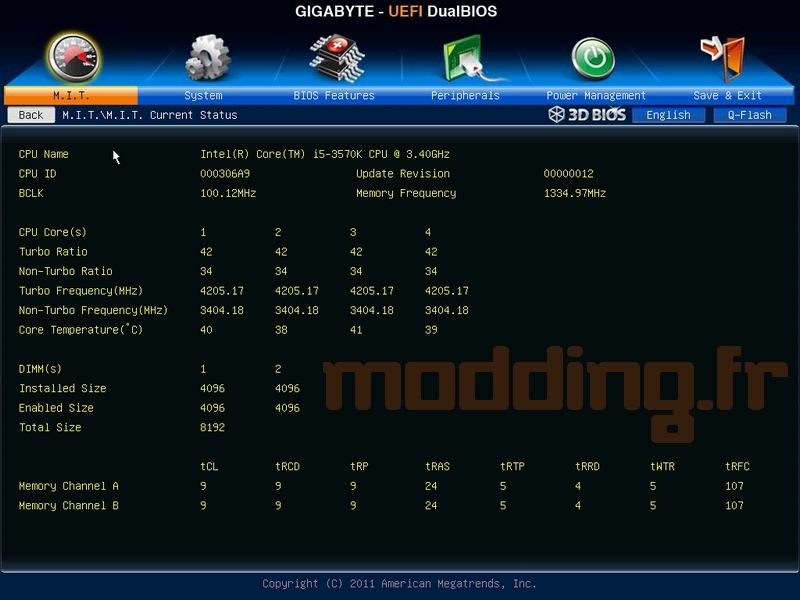The width and height of the screenshot is (800, 600).
Task: Click the tWTR column header
Action: pos(662,466)
